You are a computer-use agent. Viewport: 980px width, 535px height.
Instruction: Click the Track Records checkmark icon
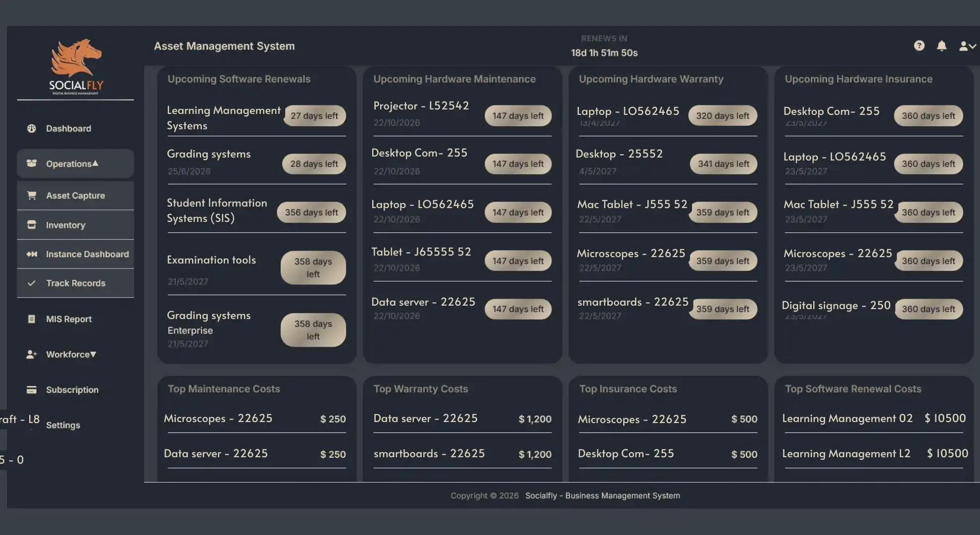coord(32,283)
